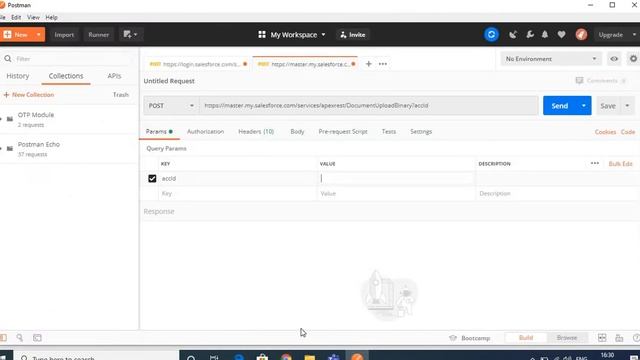Select the Collections sidebar tab
Image resolution: width=640 pixels, height=360 pixels.
coord(66,76)
